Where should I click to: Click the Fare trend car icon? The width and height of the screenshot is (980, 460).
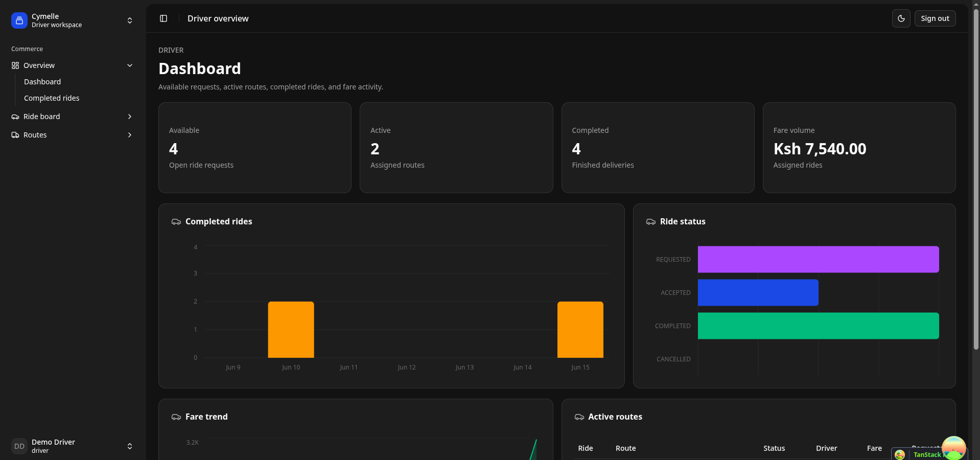pos(176,417)
